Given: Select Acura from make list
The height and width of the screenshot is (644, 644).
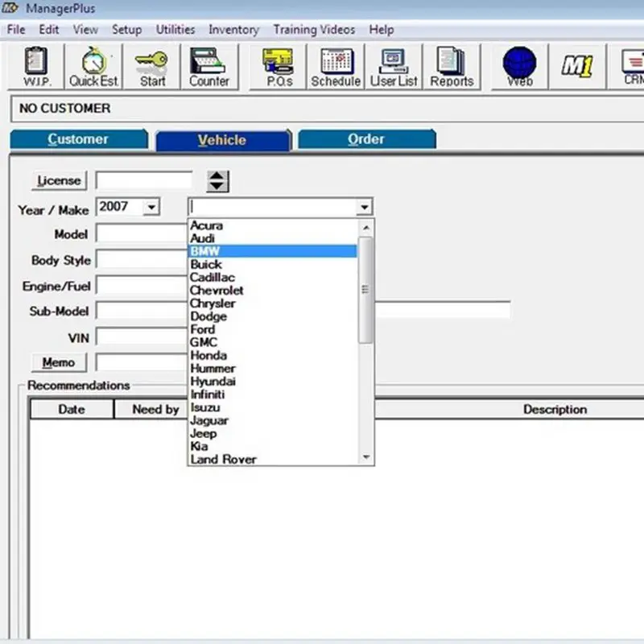Looking at the screenshot, I should (273, 225).
